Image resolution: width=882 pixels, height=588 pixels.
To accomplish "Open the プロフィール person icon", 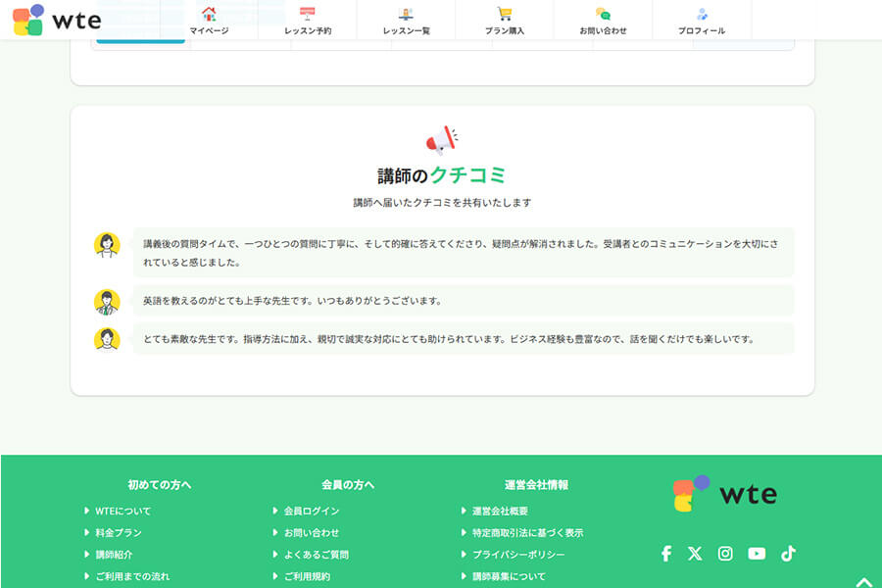I will pos(700,13).
